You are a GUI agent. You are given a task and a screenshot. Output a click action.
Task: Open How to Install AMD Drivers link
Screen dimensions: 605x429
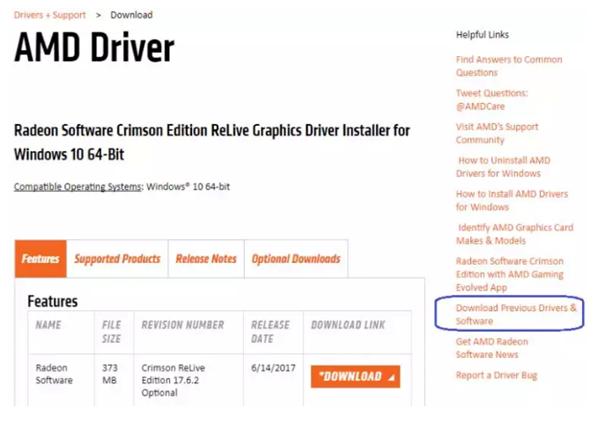tap(512, 200)
